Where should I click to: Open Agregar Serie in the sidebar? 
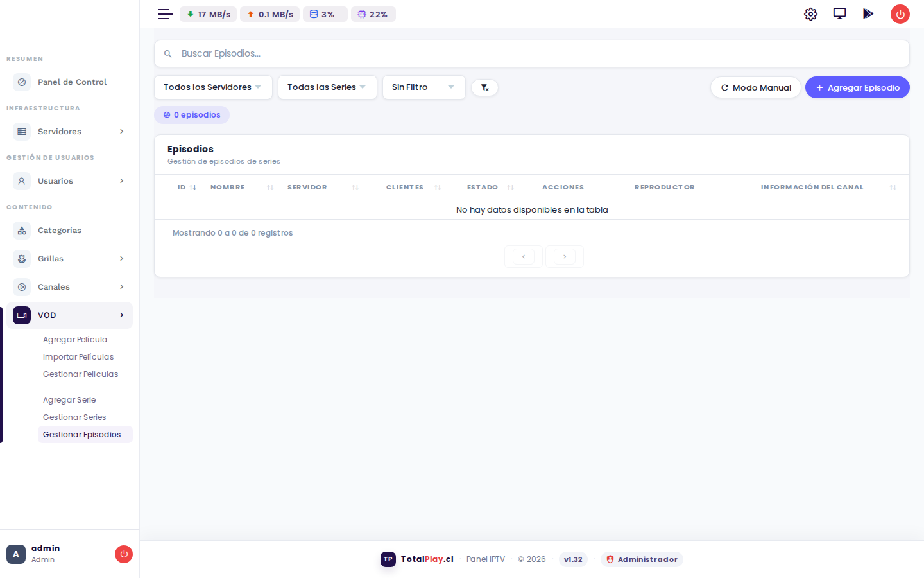[69, 400]
